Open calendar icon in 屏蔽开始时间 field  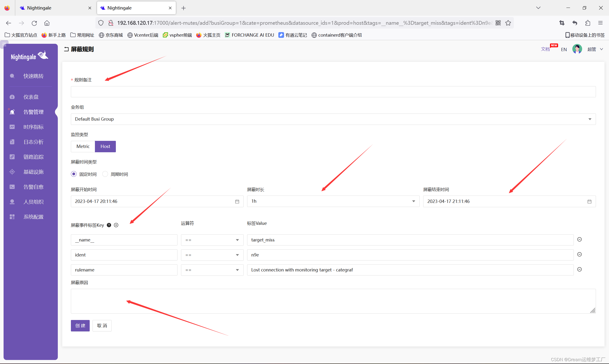pos(237,201)
